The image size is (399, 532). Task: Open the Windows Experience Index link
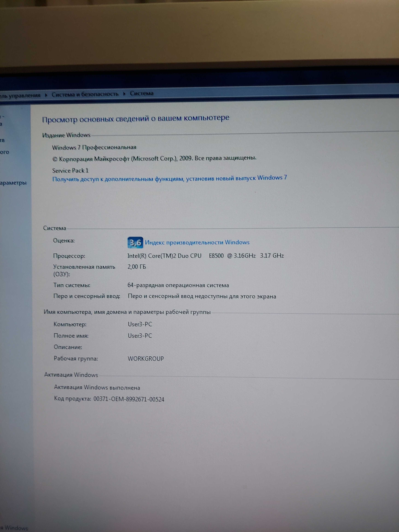(197, 242)
